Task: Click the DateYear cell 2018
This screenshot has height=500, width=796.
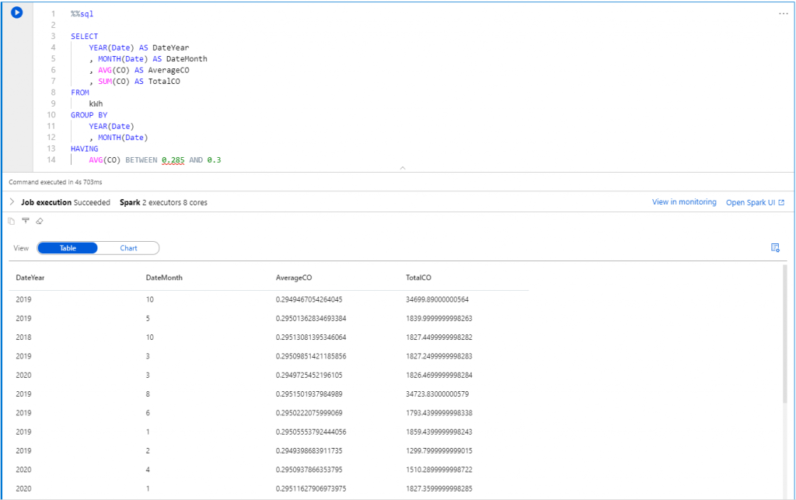Action: pos(23,337)
